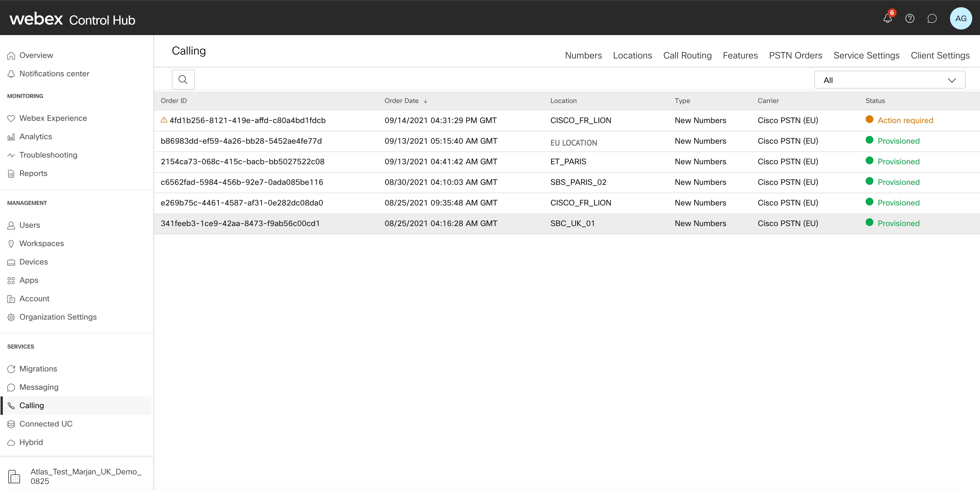Select the Analytics sidebar icon

pyautogui.click(x=11, y=137)
